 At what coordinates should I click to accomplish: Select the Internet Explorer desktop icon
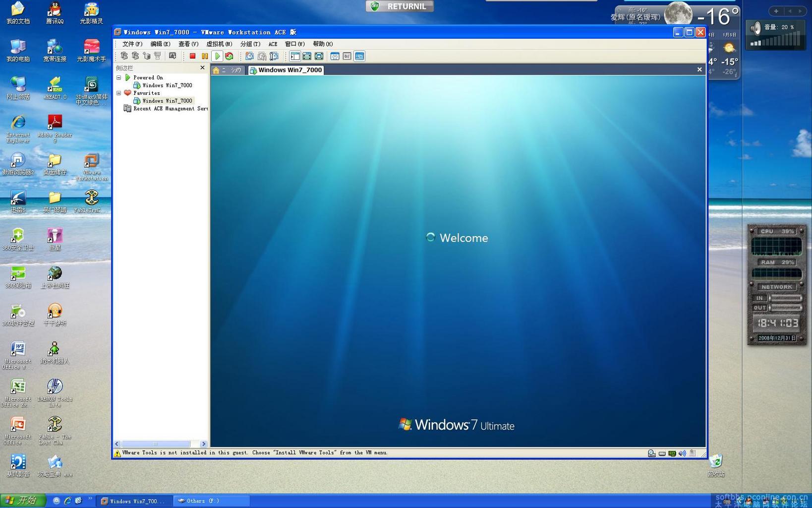click(18, 129)
